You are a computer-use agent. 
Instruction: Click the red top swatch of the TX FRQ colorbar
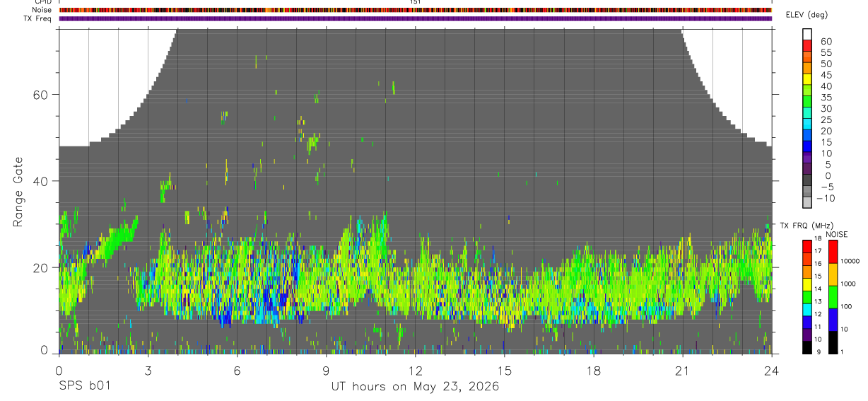[807, 246]
